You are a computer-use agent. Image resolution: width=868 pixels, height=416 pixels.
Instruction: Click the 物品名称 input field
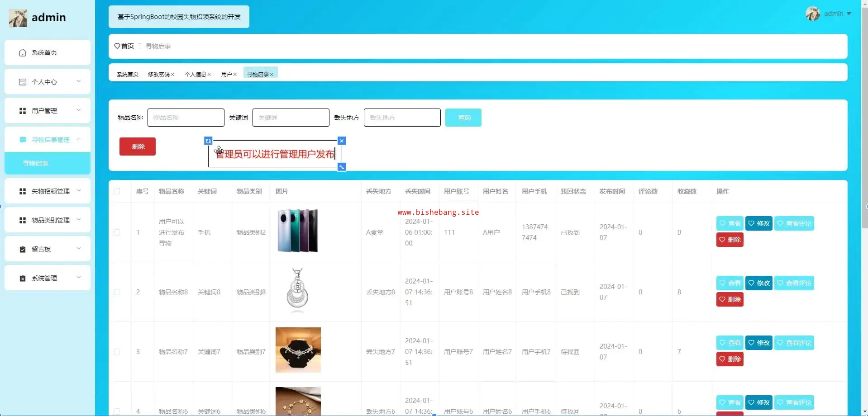[x=186, y=118]
